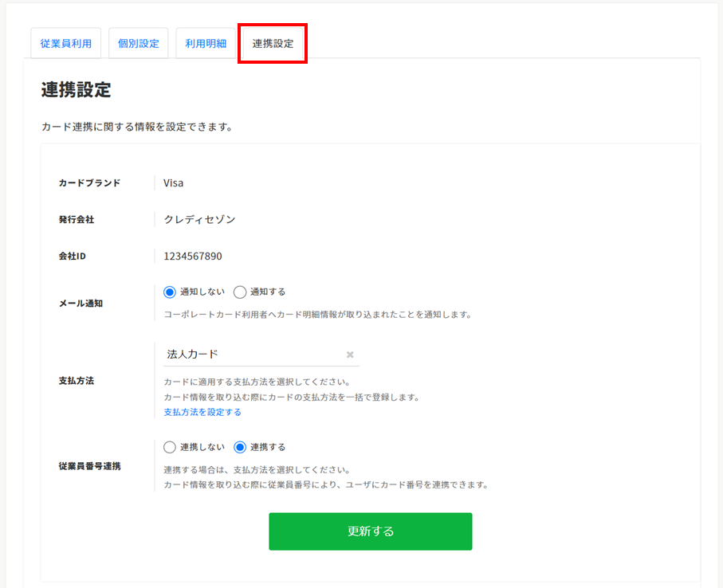Click the Visa card brand value

tap(174, 183)
